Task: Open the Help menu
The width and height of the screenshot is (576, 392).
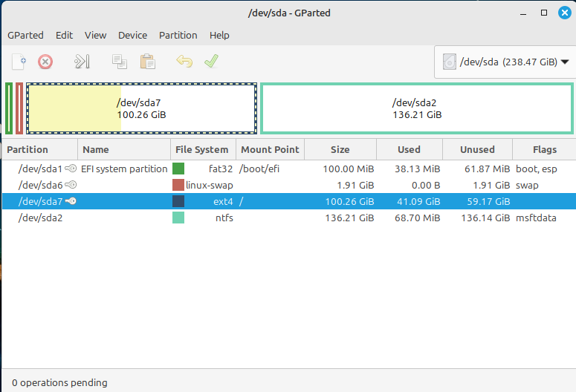Action: click(x=219, y=35)
